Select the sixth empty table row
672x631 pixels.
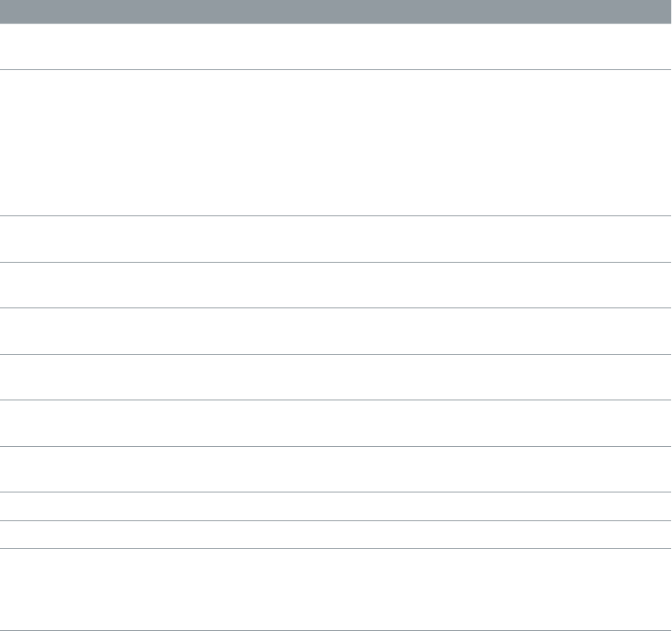336,377
